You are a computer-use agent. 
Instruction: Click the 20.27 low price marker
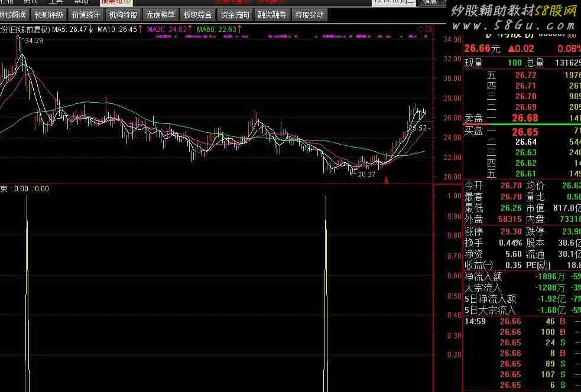point(366,175)
